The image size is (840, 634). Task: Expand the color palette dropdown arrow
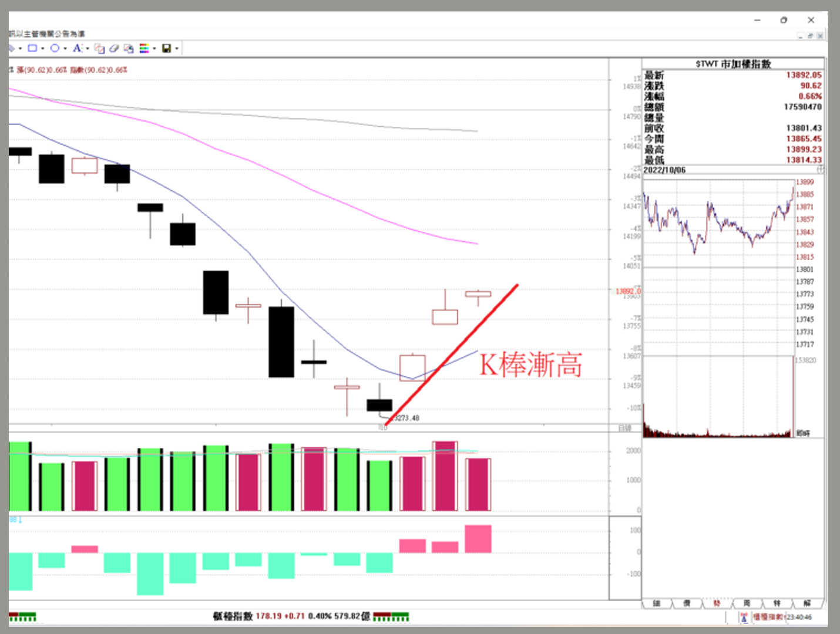pyautogui.click(x=154, y=49)
